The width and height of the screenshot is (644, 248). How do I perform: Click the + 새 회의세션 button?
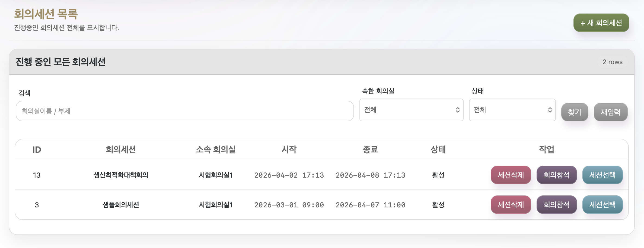point(601,23)
